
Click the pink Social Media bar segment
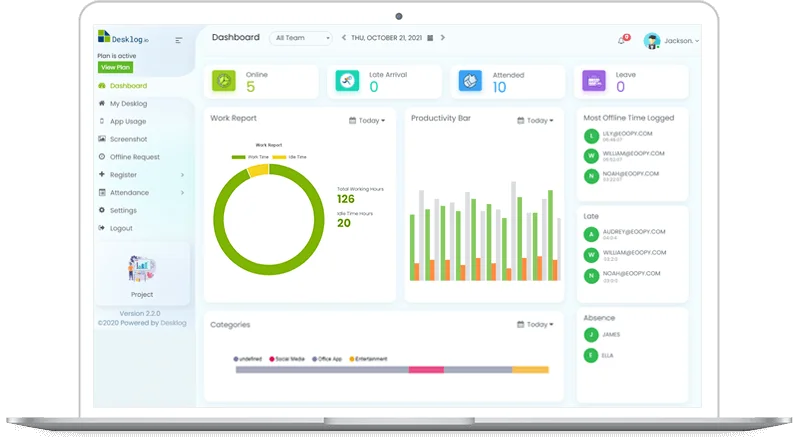(x=426, y=370)
